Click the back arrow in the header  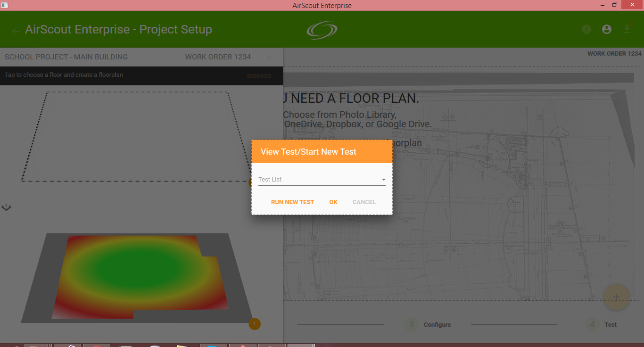point(16,31)
